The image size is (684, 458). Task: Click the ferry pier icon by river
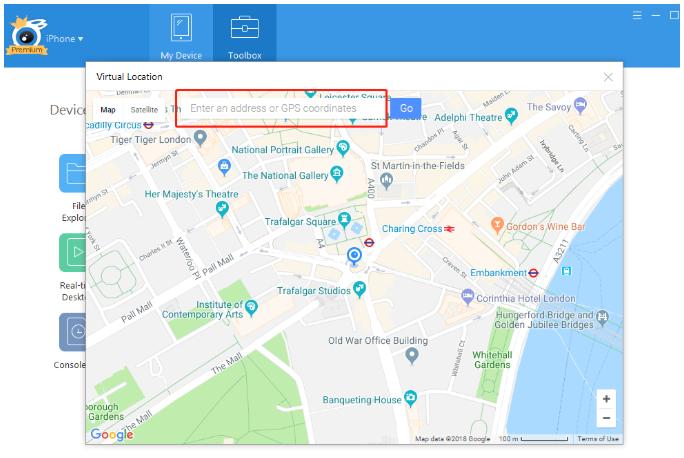click(566, 271)
